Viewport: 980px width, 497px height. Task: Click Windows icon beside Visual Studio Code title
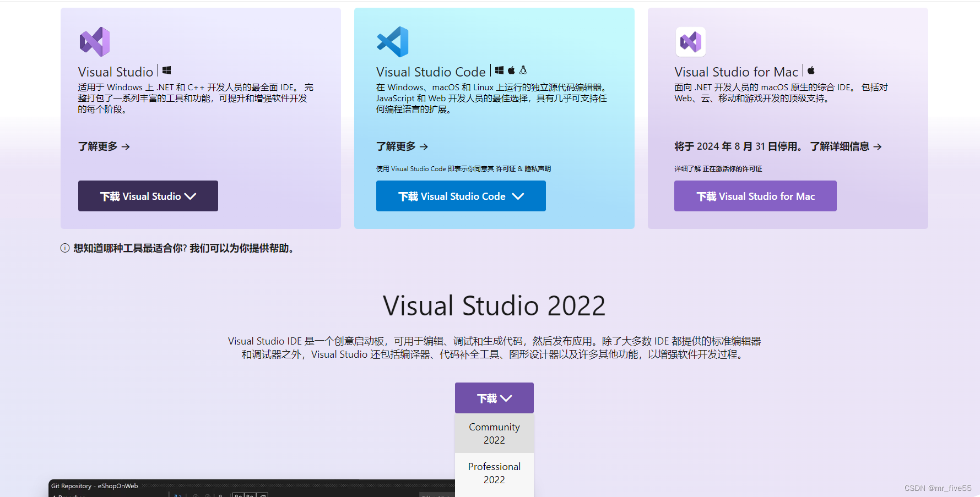(499, 70)
